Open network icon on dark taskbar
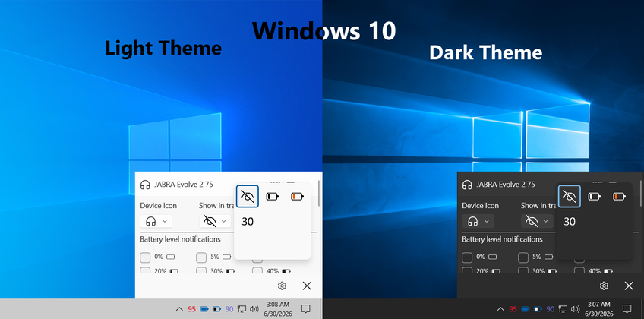644x319 pixels. click(563, 309)
